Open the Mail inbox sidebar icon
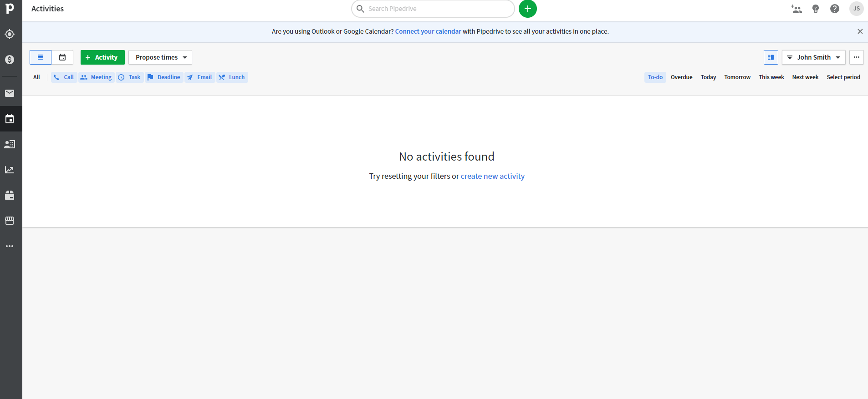This screenshot has width=868, height=399. pyautogui.click(x=10, y=93)
